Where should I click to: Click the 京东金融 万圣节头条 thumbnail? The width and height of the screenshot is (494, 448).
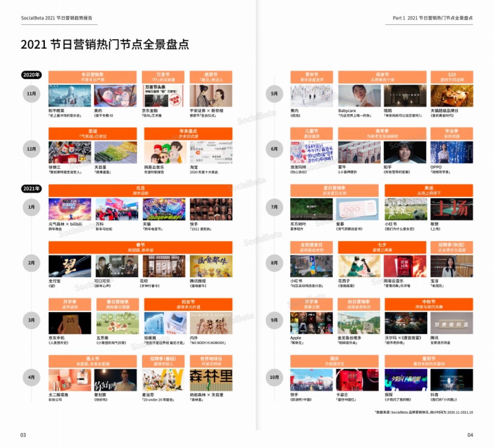163,96
